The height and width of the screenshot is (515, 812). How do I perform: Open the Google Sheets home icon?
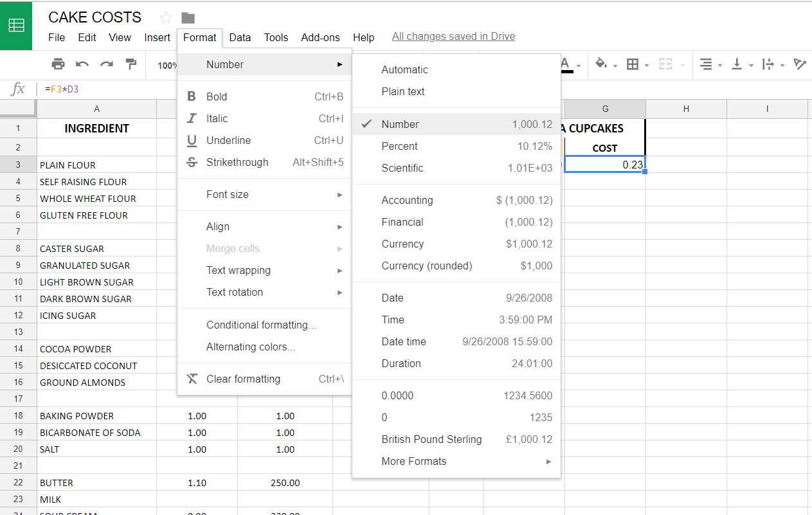pyautogui.click(x=16, y=25)
